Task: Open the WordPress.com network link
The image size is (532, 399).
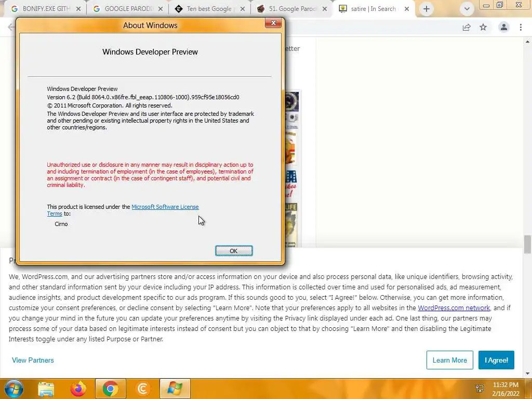Action: pyautogui.click(x=454, y=308)
